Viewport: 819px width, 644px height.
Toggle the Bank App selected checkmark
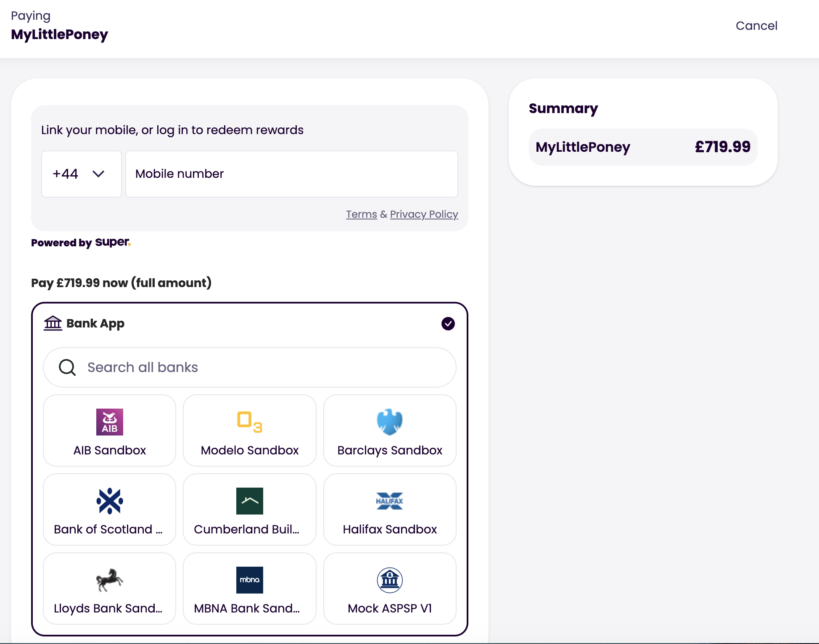tap(448, 324)
